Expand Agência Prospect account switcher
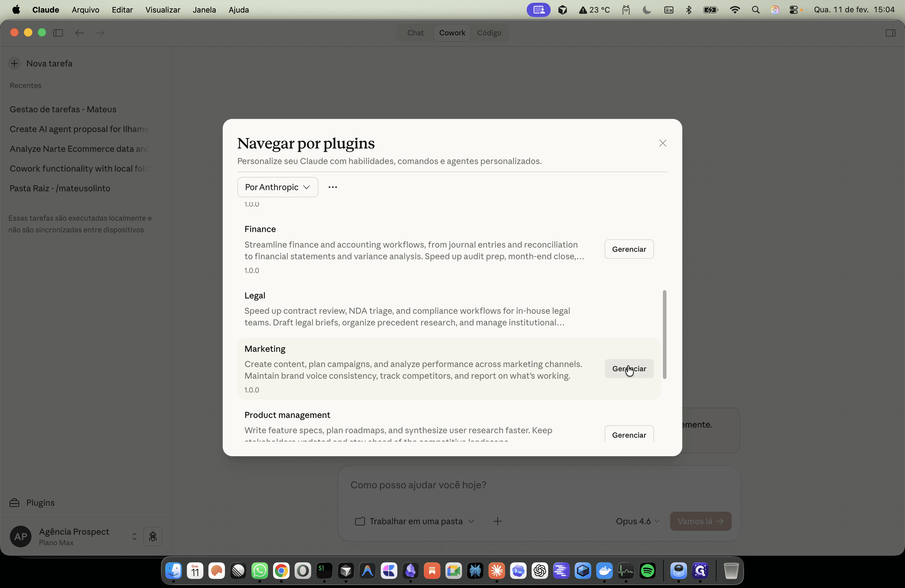The image size is (905, 588). tap(134, 536)
